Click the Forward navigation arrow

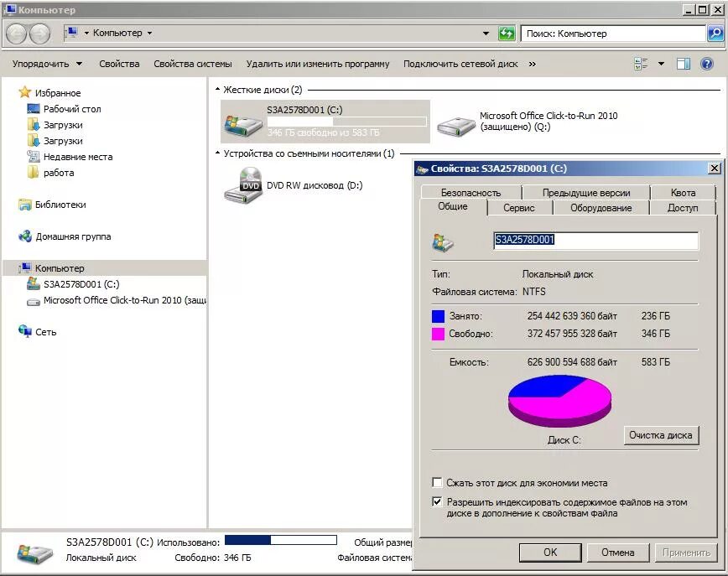(x=40, y=34)
